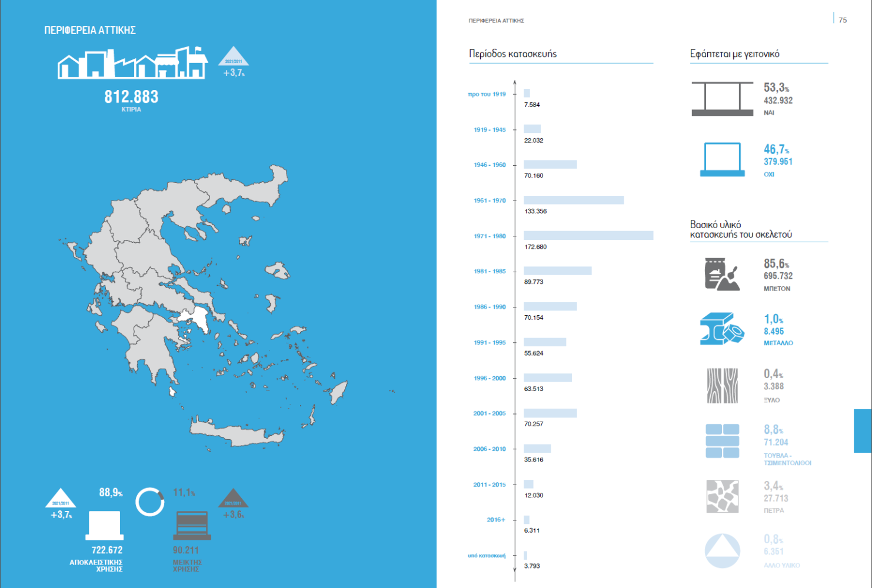
Task: Select the blue brick wall icon
Action: [722, 440]
